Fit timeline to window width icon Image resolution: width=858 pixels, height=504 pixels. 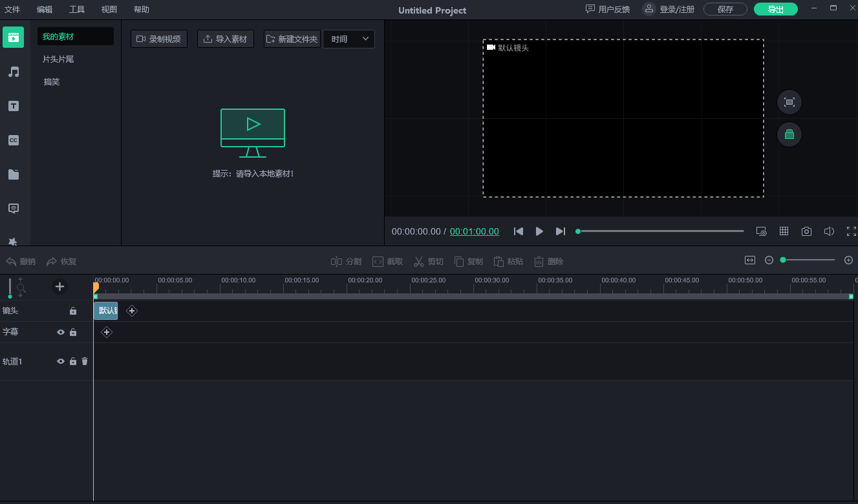[750, 260]
